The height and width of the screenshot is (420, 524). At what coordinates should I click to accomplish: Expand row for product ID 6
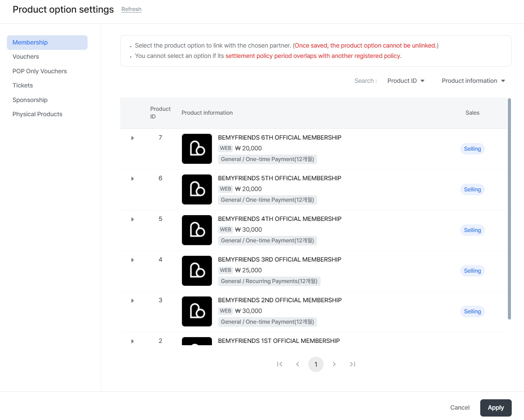pos(132,179)
